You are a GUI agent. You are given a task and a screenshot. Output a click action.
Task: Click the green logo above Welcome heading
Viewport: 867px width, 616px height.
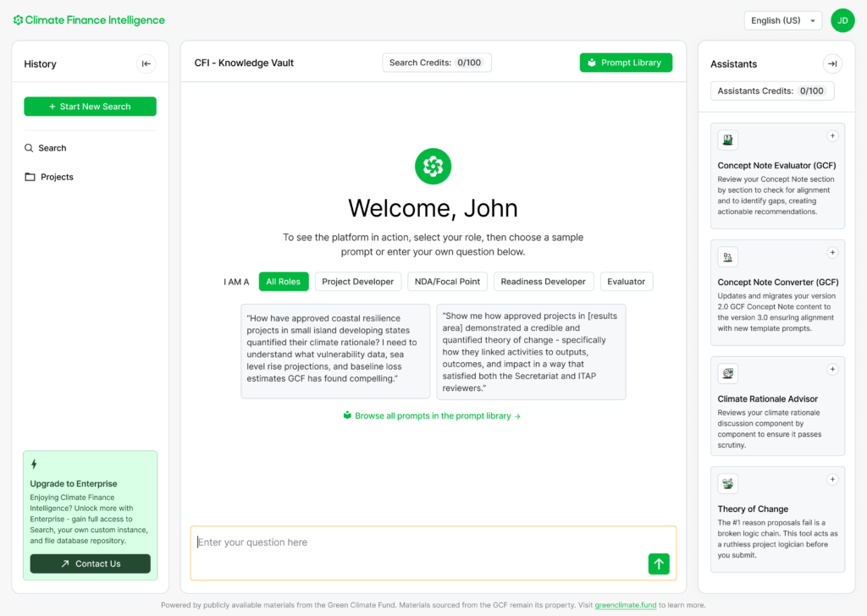[x=433, y=167]
